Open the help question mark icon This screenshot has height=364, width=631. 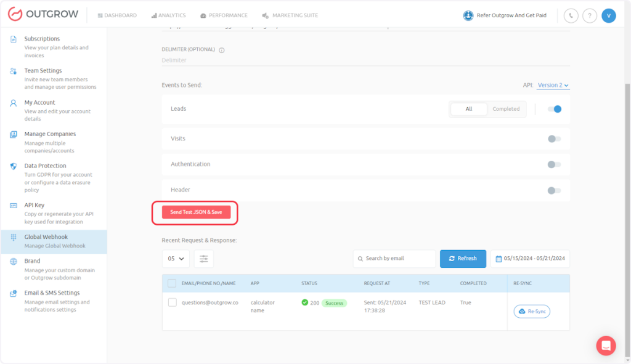(x=590, y=15)
